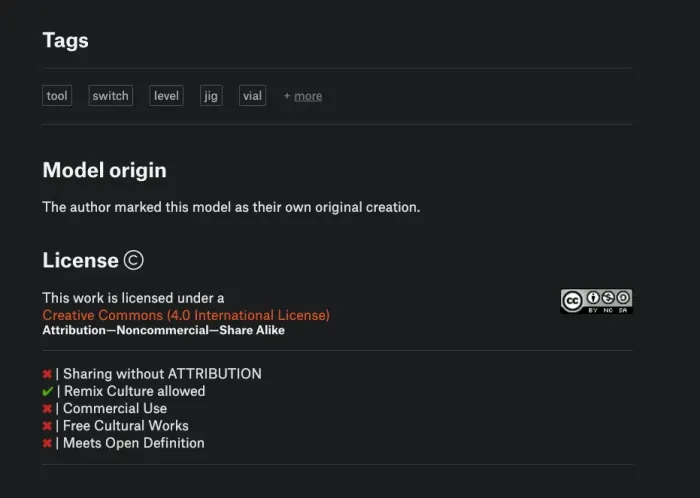
Task: Click the 'Attribution—Noncommercial—Share Alike' text
Action: [163, 330]
